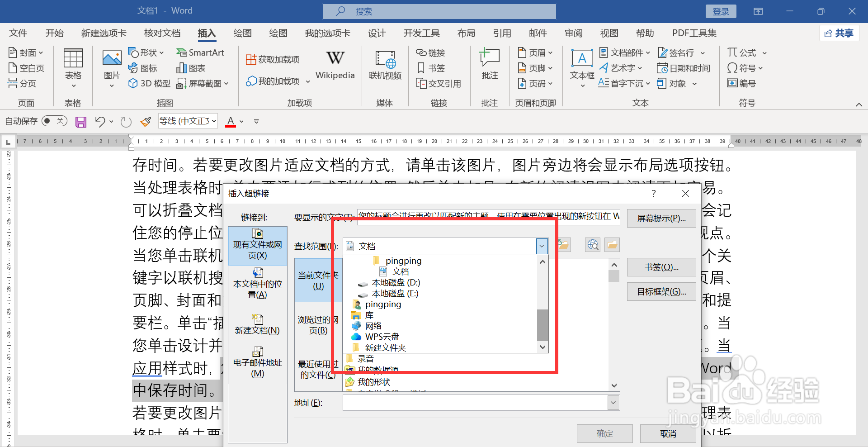
Task: Click the save icon in quick access toolbar
Action: click(81, 121)
